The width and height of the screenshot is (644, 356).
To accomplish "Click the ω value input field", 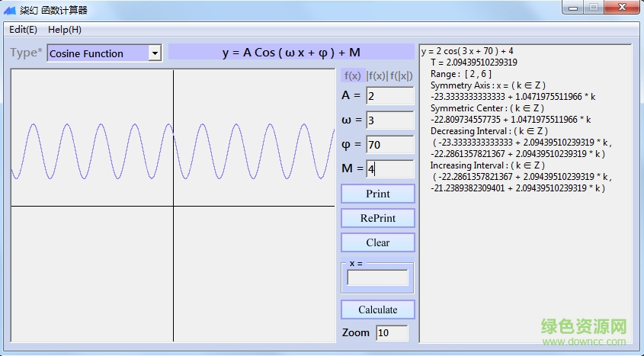I will click(389, 120).
